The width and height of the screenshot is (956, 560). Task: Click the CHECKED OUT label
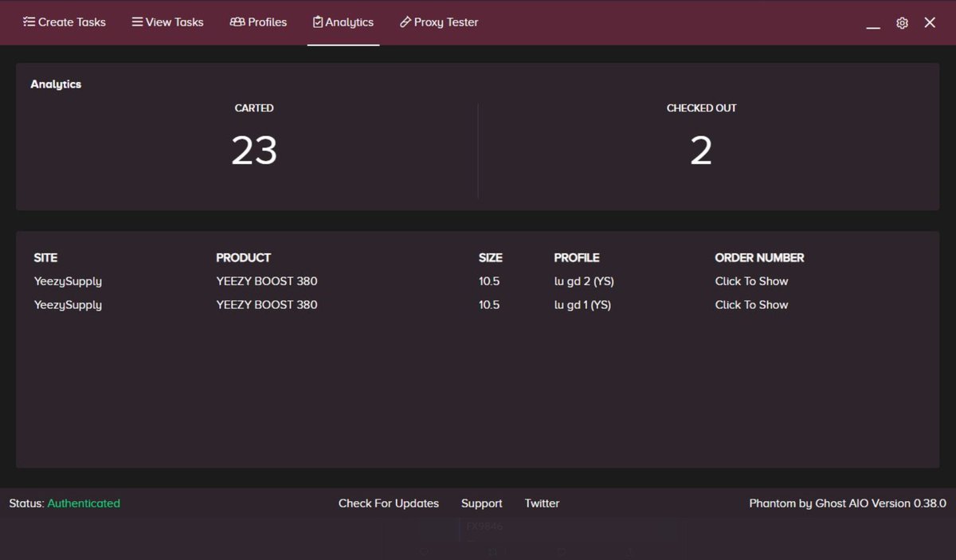coord(701,108)
